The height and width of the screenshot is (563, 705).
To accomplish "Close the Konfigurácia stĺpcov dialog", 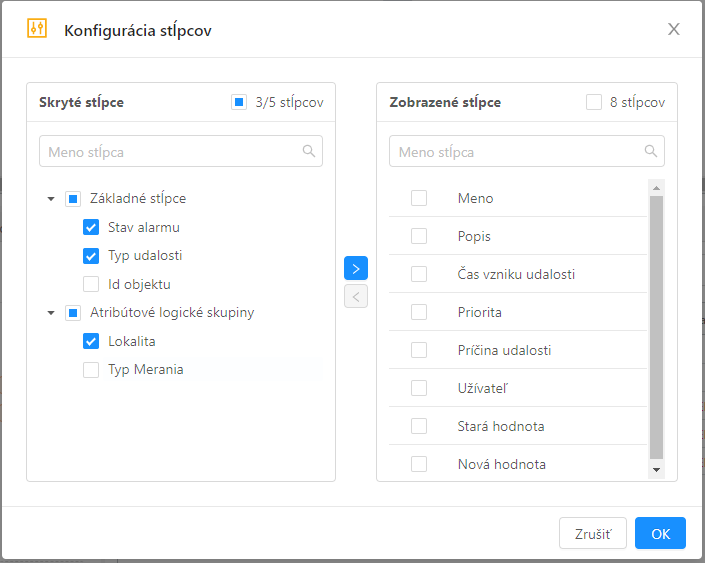I will click(x=674, y=29).
